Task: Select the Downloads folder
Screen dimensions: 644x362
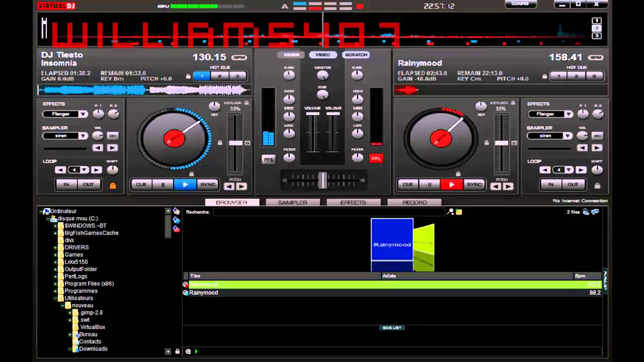Action: (93, 349)
